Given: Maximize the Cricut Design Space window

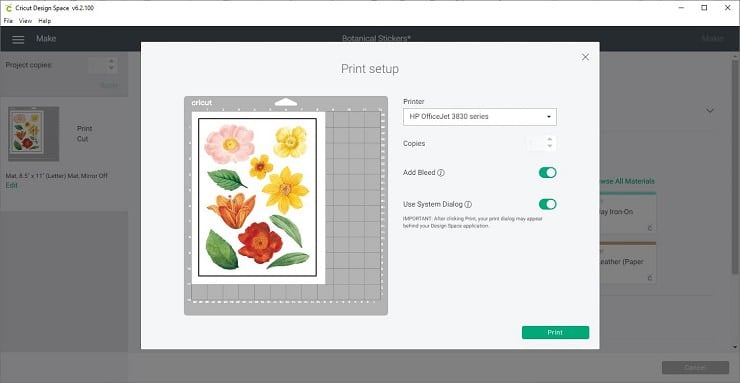Looking at the screenshot, I should tap(704, 8).
